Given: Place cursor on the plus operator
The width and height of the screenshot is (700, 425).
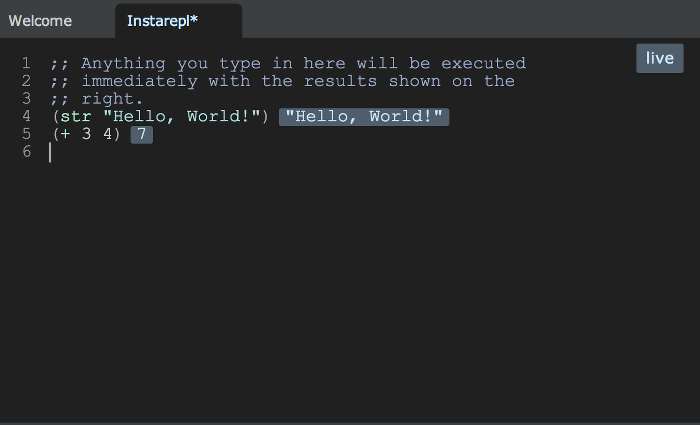Looking at the screenshot, I should click(65, 135).
